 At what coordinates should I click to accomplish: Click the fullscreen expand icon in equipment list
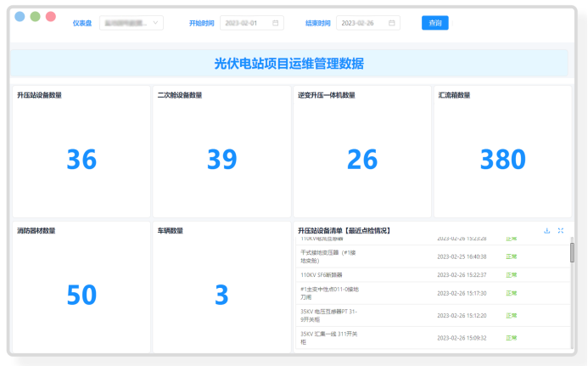tap(561, 230)
